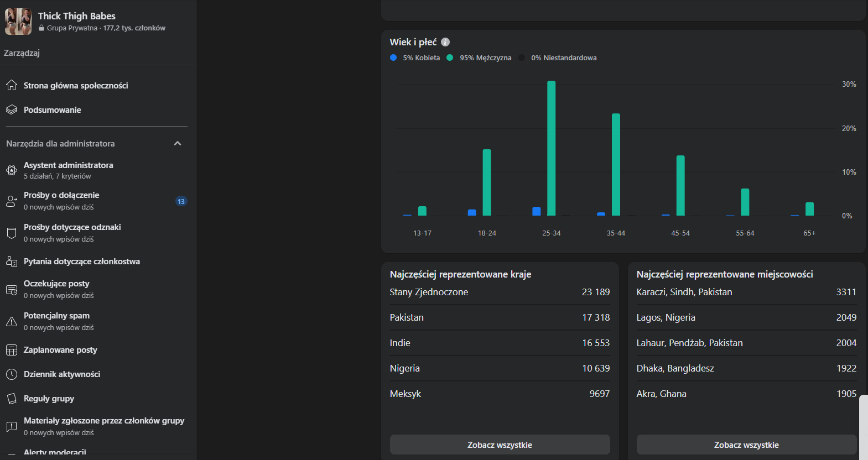The width and height of the screenshot is (868, 460).
Task: Click Zobacz wszystkie under countries list
Action: click(500, 445)
